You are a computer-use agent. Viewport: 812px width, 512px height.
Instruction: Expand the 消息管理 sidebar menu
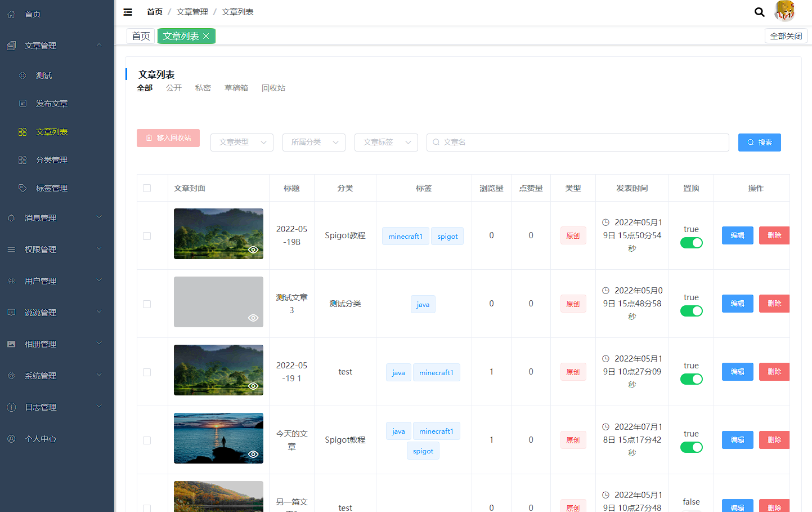[x=56, y=218]
